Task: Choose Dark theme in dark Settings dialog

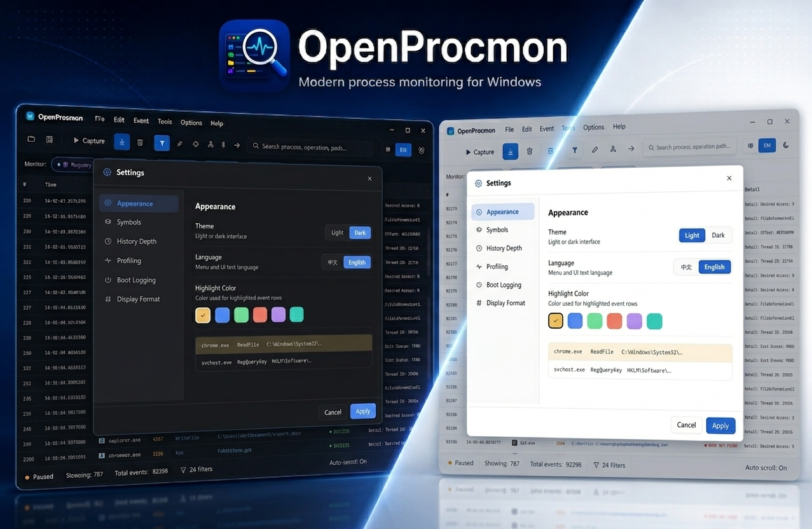Action: coord(360,233)
